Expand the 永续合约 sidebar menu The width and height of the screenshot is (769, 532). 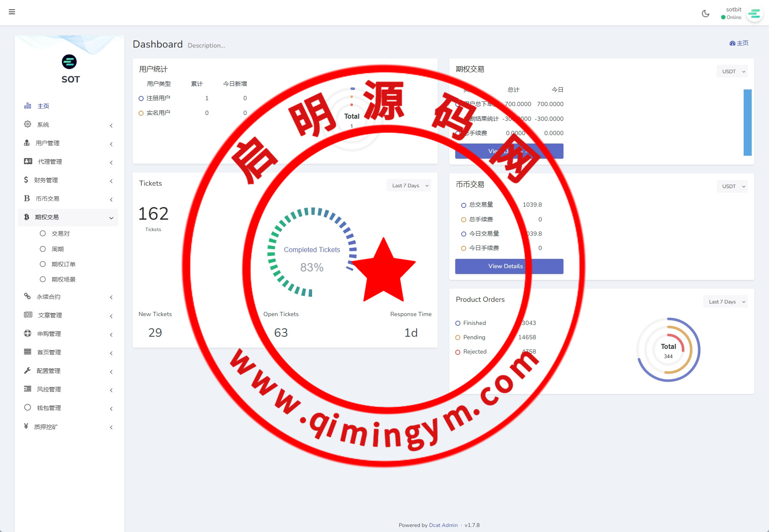pos(111,297)
